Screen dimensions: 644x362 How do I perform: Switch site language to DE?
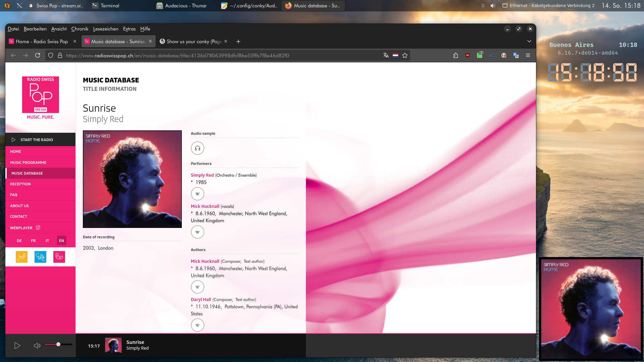19,241
